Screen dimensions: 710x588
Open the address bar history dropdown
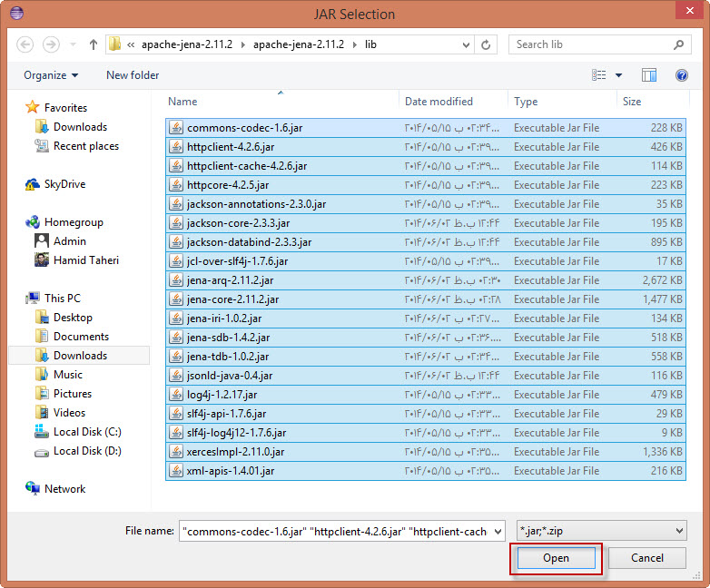465,44
